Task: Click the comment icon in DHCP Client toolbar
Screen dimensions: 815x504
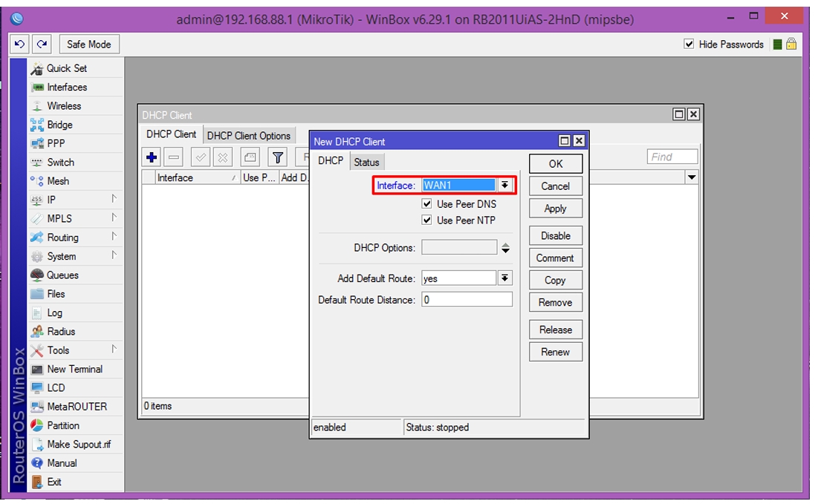Action: (250, 157)
